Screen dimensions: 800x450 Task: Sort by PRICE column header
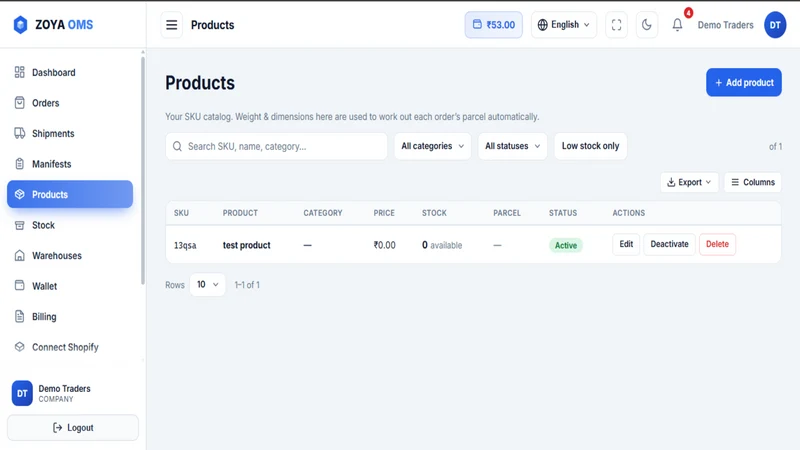click(x=384, y=213)
